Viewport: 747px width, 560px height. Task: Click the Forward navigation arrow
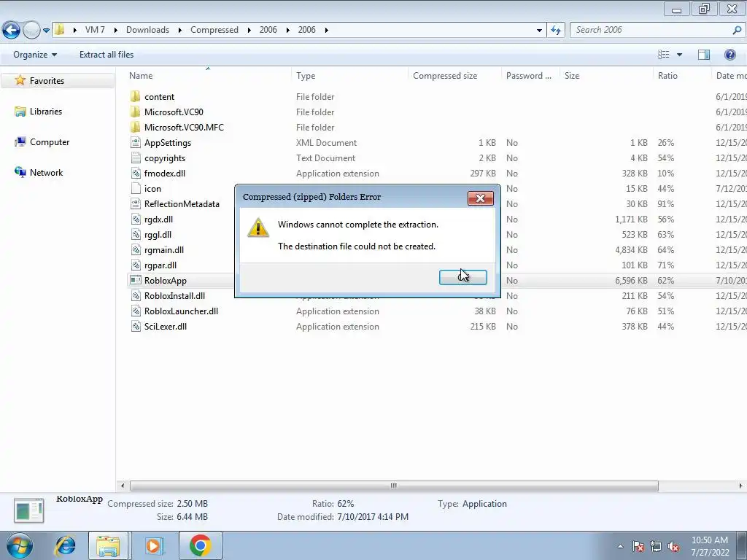pyautogui.click(x=31, y=30)
